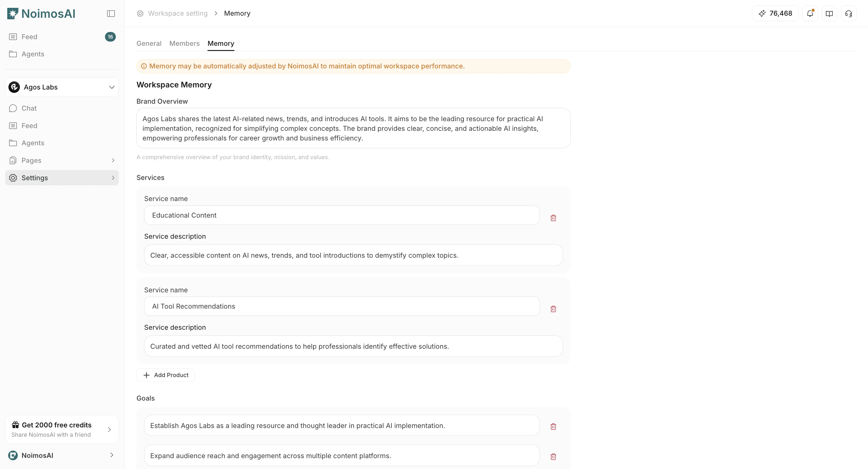
Task: Open Chat in Agos Labs
Action: (62, 108)
